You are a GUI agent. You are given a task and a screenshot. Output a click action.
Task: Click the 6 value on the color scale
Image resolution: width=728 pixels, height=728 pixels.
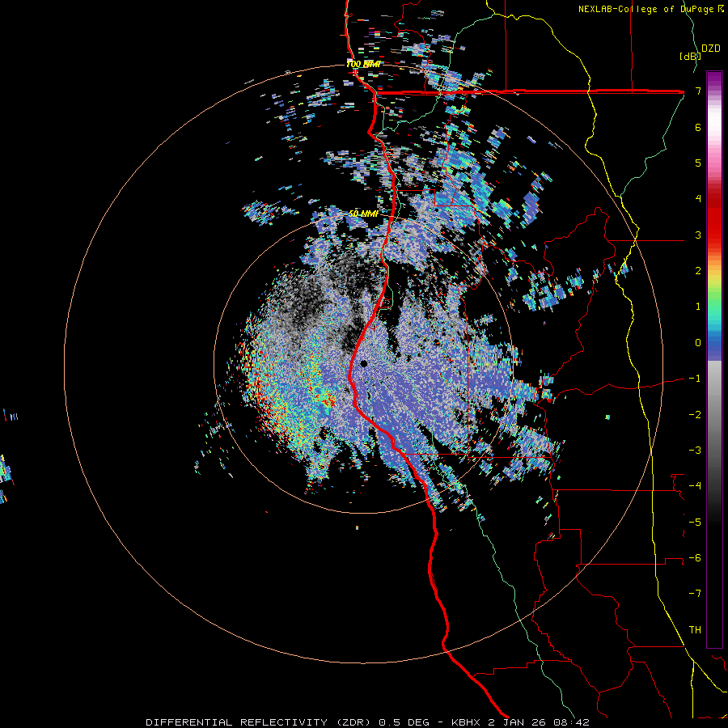[698, 127]
